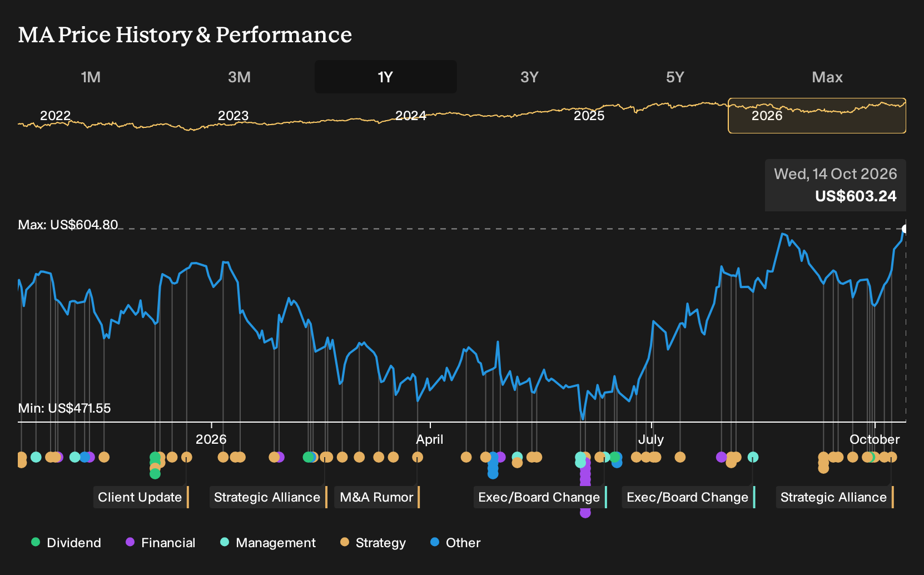The width and height of the screenshot is (924, 575).
Task: Click the white latest-price endpoint dot
Action: [x=905, y=229]
